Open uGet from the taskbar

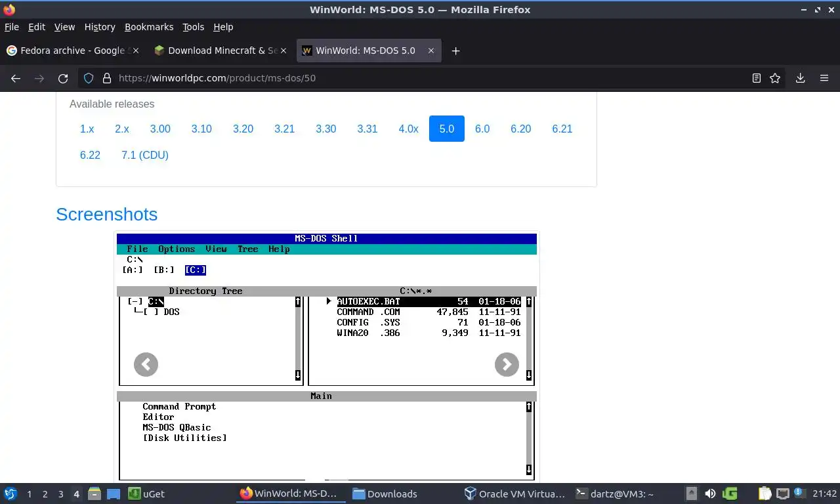[x=146, y=493]
